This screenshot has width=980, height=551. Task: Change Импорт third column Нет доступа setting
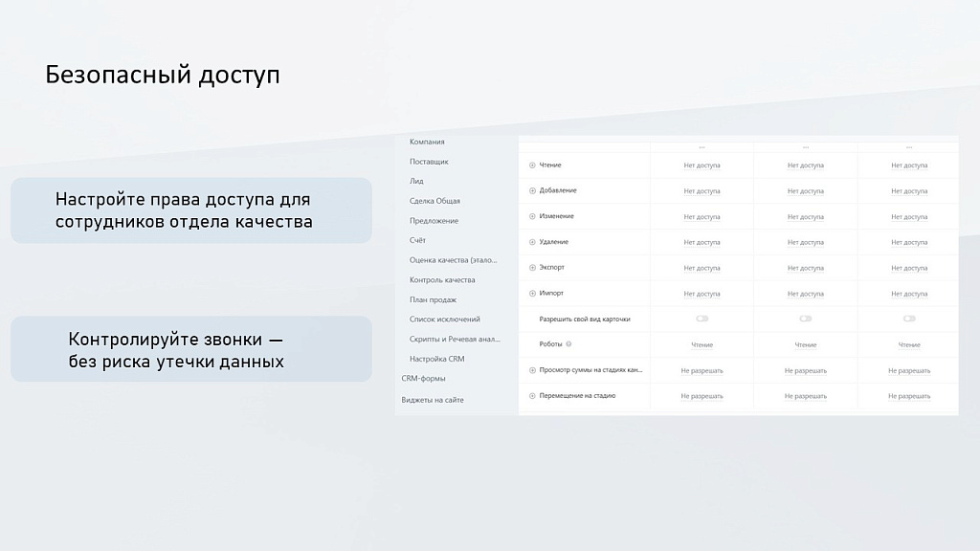click(907, 294)
